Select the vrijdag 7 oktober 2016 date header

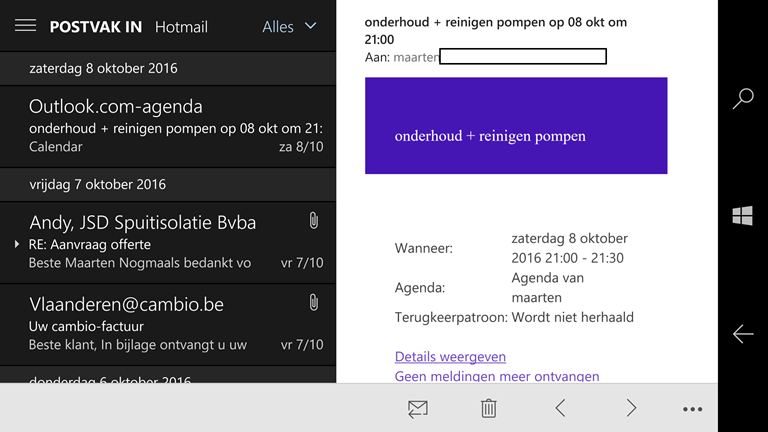pyautogui.click(x=168, y=184)
